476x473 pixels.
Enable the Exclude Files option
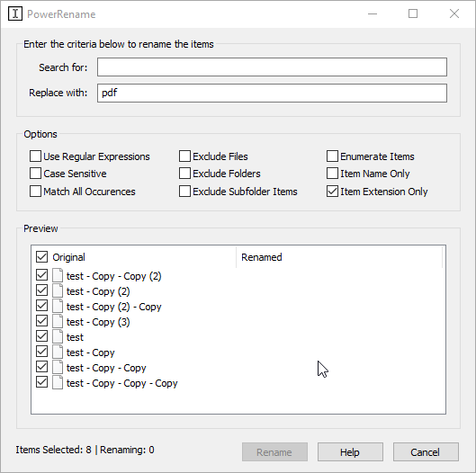pos(184,156)
